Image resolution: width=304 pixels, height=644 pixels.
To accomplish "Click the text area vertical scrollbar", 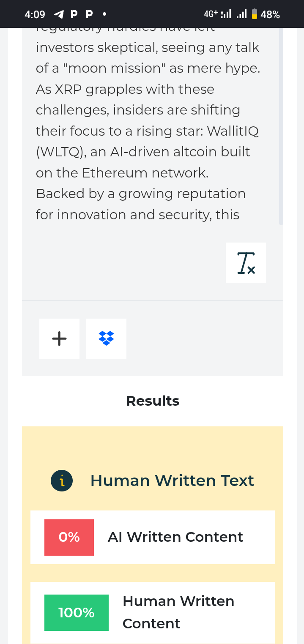I will click(x=281, y=127).
